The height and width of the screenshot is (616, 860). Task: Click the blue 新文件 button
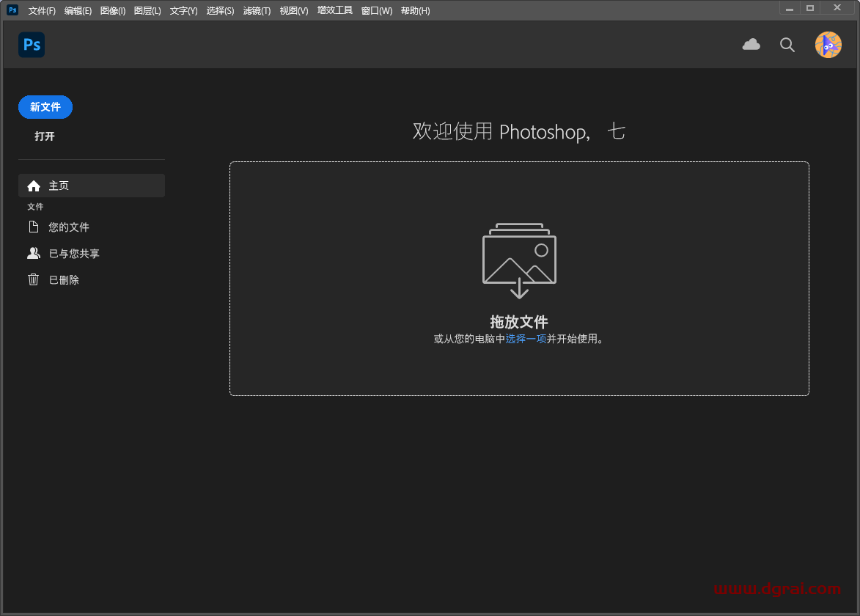(45, 107)
